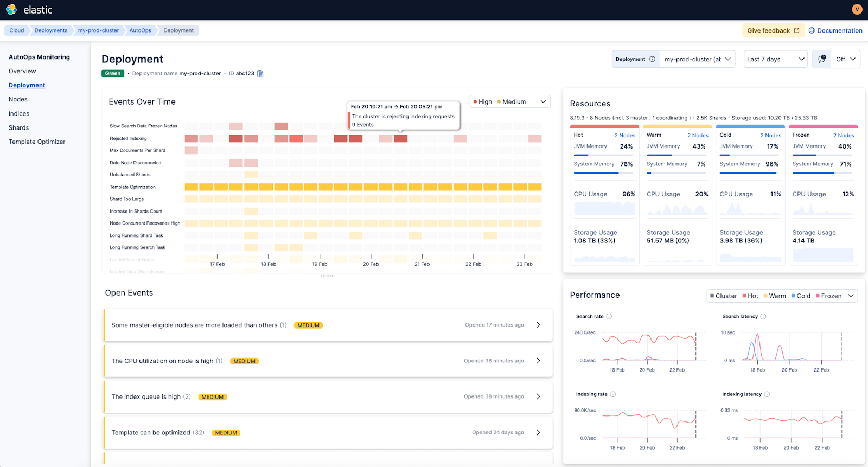Toggle the Hot tier in Performance legend
Viewport: 868px width, 467px height.
tap(750, 296)
